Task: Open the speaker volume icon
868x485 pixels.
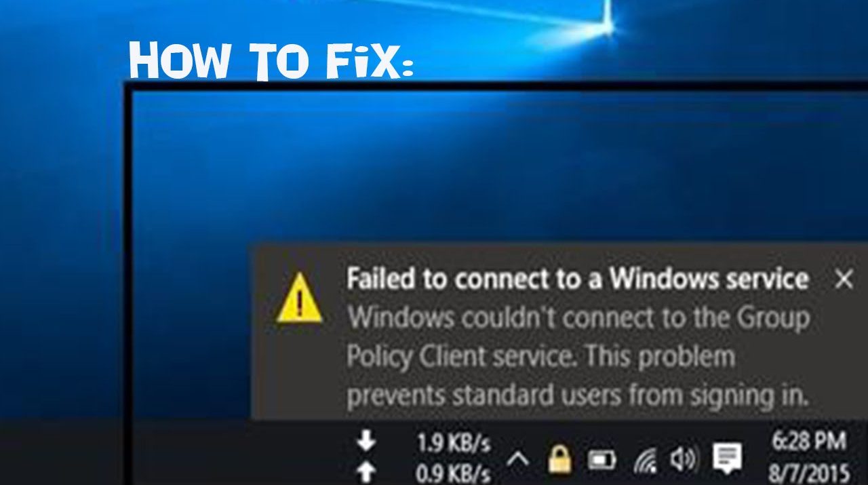Action: tap(683, 460)
